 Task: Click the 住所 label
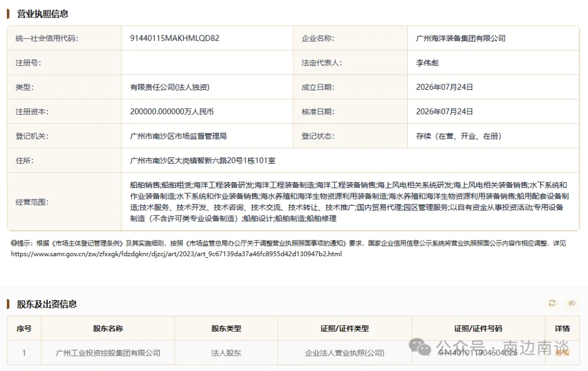click(x=24, y=160)
